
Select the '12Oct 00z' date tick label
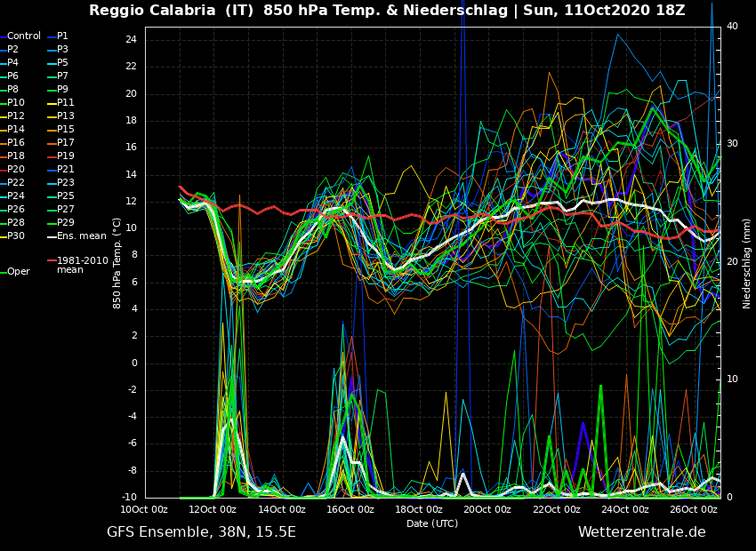click(213, 509)
